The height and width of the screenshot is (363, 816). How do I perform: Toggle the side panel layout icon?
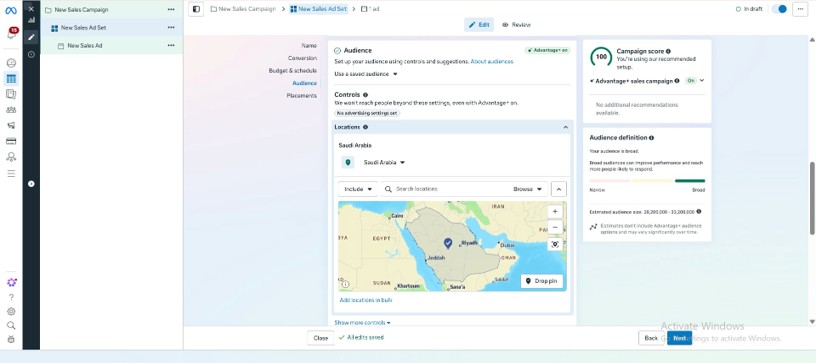tap(196, 9)
